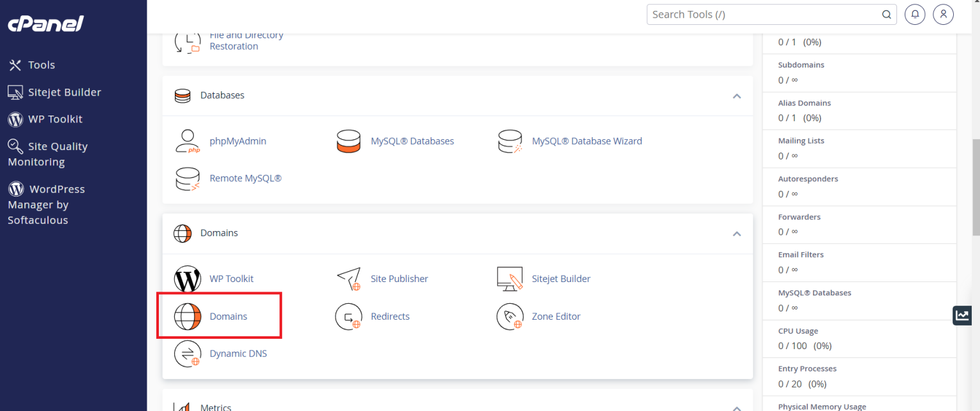Click the user account icon
980x411 pixels.
tap(943, 13)
